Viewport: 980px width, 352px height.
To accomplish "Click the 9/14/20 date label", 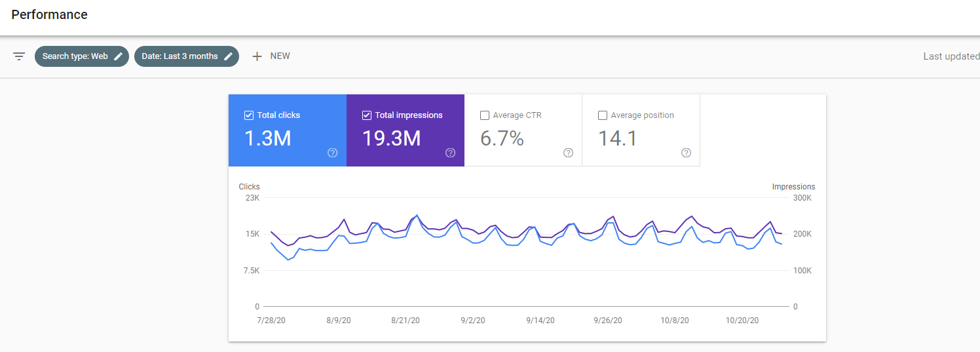I will point(540,321).
